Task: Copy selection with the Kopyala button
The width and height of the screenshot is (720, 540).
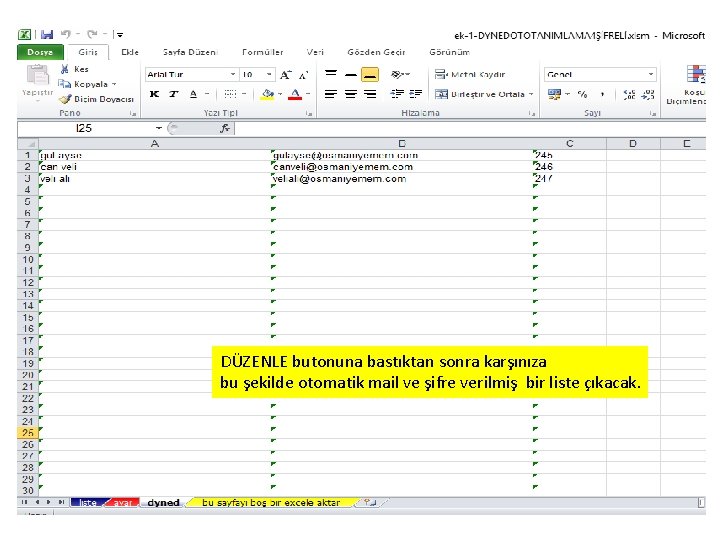Action: (83, 84)
